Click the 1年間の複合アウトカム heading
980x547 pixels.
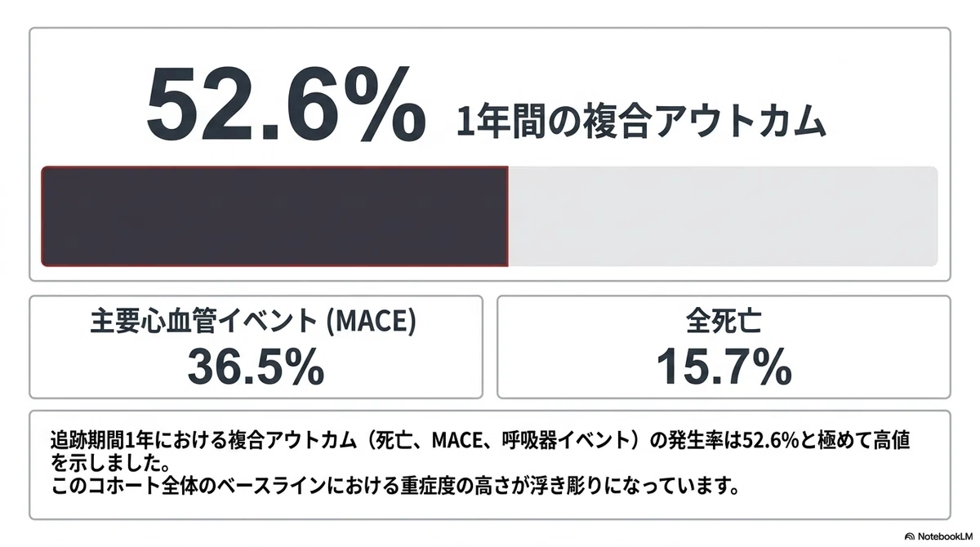pos(641,122)
